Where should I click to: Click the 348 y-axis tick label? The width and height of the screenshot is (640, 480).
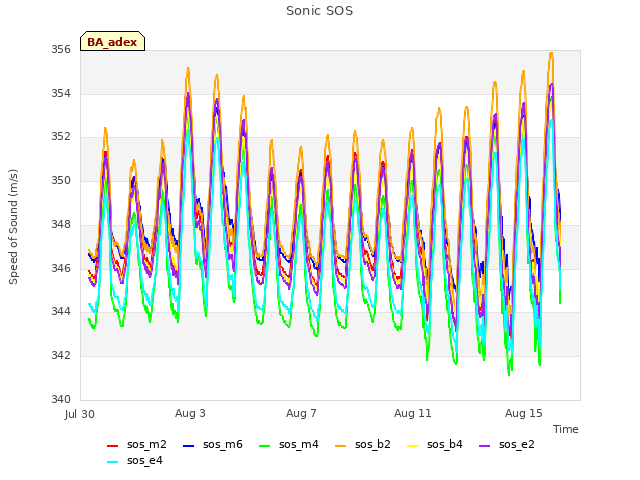[x=61, y=224]
